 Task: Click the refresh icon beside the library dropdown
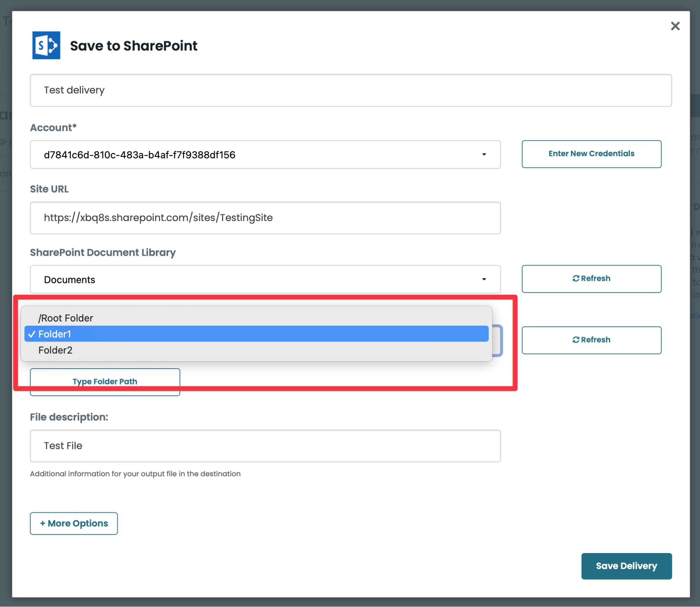(575, 278)
